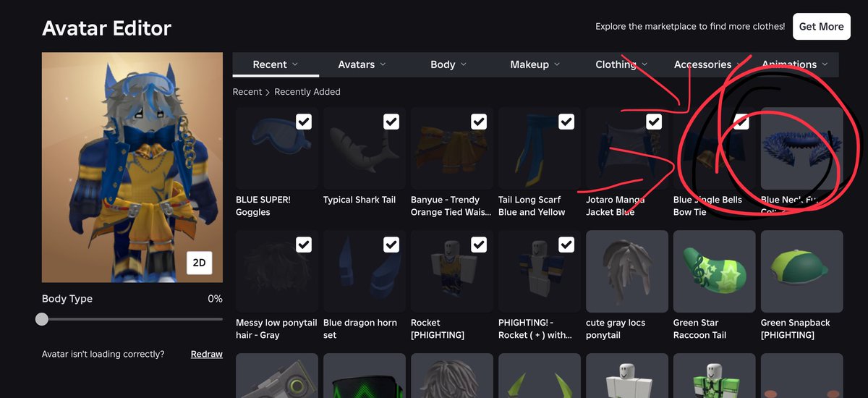
Task: Click the Rocket [PHIGHTING] item name
Action: (438, 329)
